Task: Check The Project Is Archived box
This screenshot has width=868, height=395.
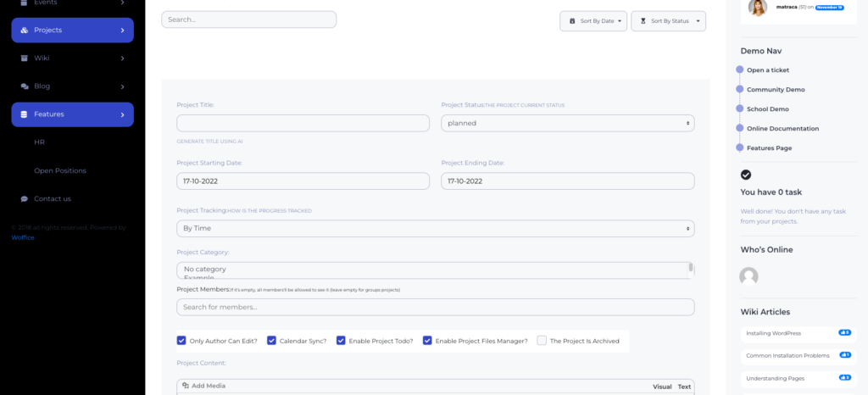Action: 542,340
